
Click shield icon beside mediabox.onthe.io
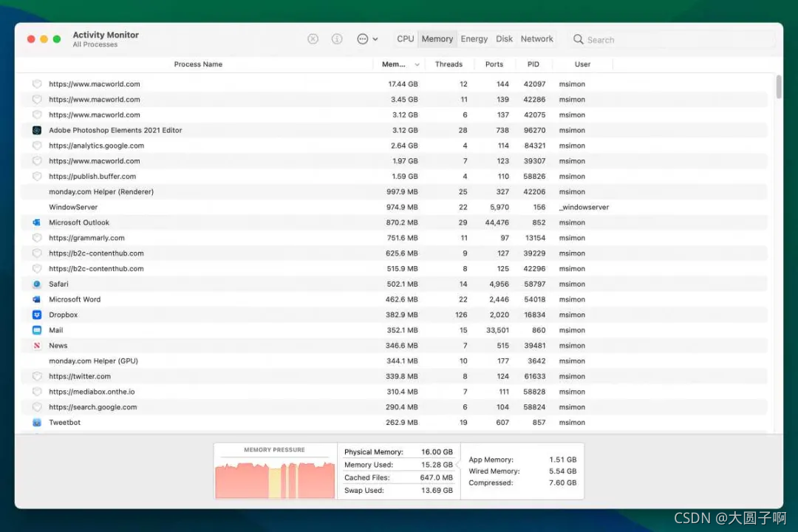click(37, 392)
